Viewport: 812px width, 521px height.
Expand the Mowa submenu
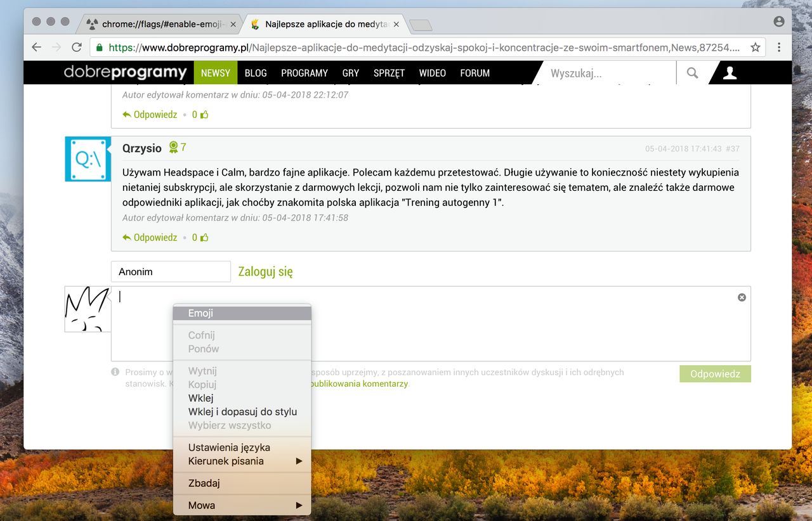pyautogui.click(x=242, y=505)
